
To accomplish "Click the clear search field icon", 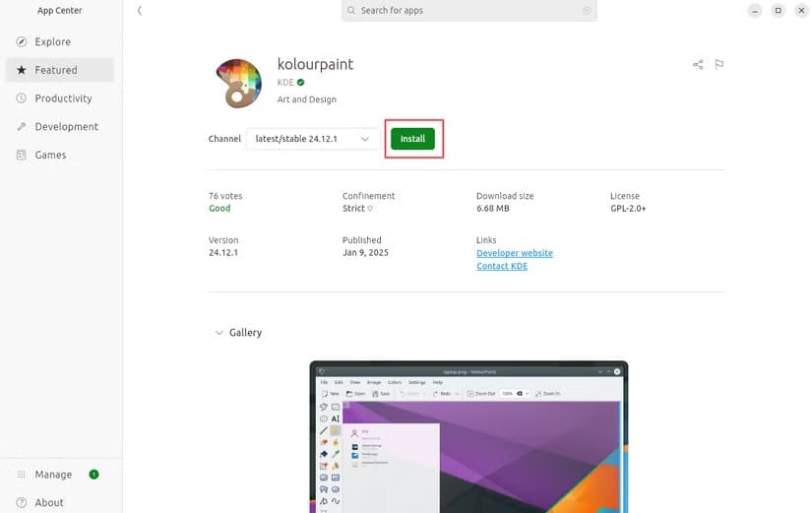I will 587,11.
